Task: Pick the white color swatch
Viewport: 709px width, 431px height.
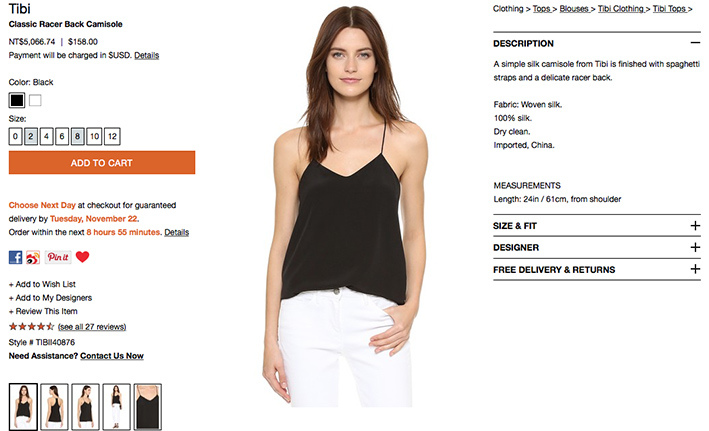Action: tap(35, 100)
